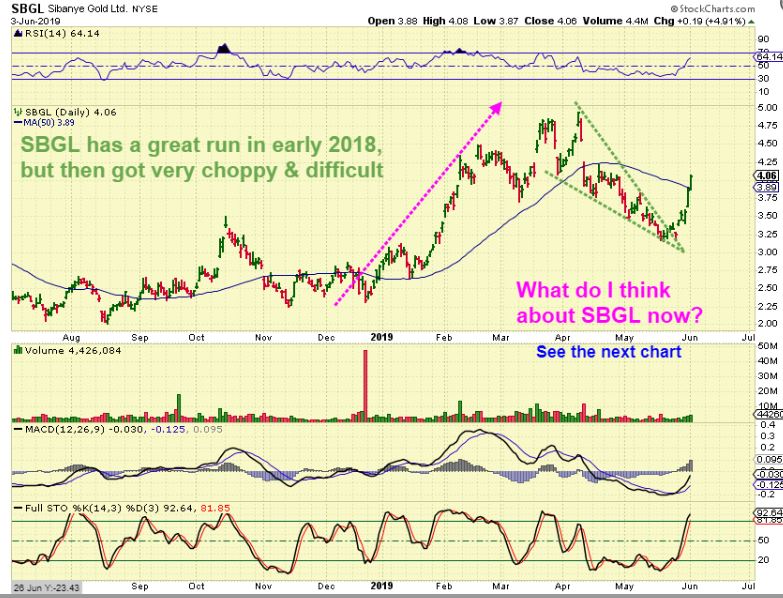Click the MA(50) blue line legend marker
The height and width of the screenshot is (598, 783).
[18, 122]
